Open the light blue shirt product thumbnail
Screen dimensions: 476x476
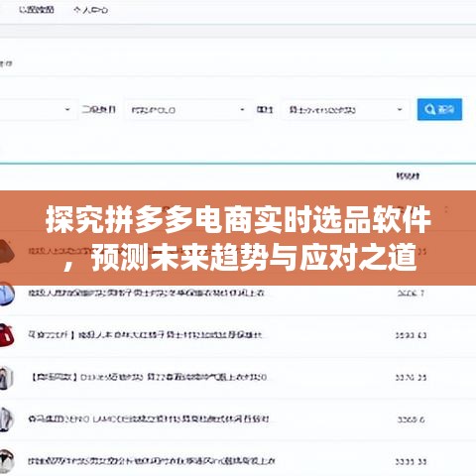[x=7, y=294]
